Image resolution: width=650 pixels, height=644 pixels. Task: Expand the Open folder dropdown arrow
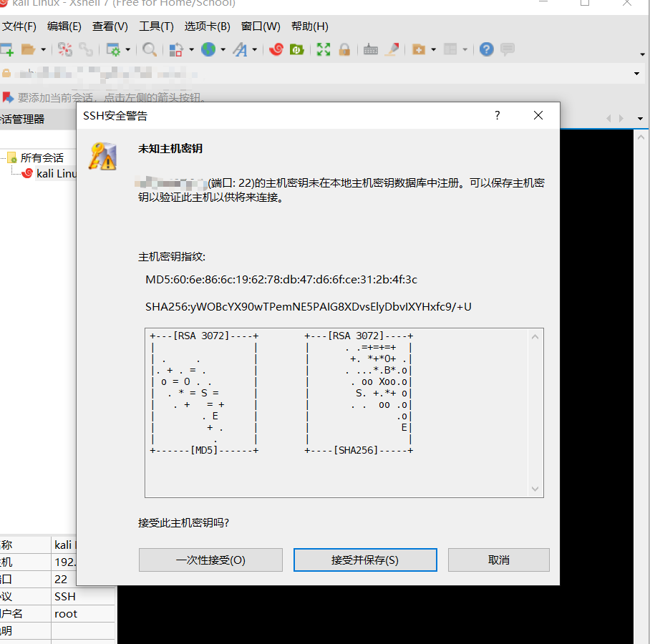point(43,49)
